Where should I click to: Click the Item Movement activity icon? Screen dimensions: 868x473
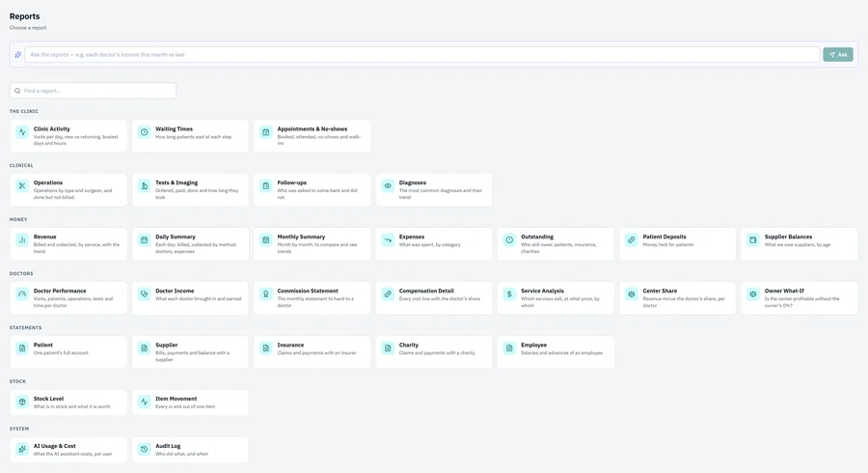[x=144, y=402]
